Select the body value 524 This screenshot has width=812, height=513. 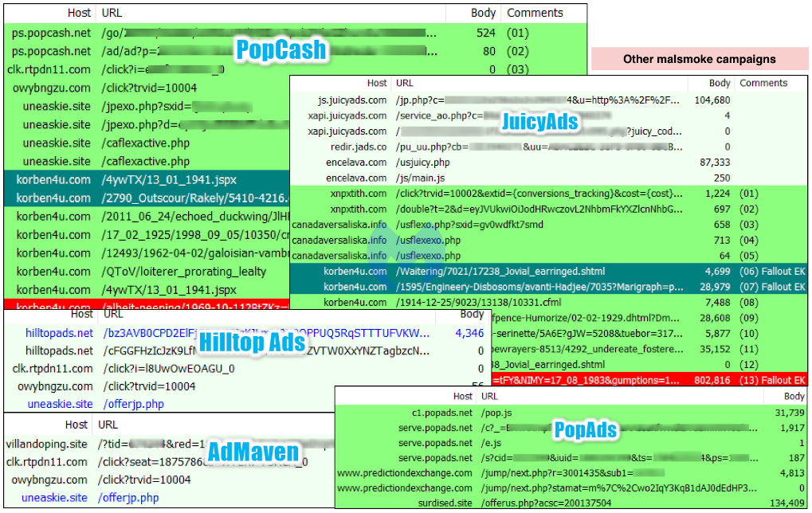tap(486, 33)
